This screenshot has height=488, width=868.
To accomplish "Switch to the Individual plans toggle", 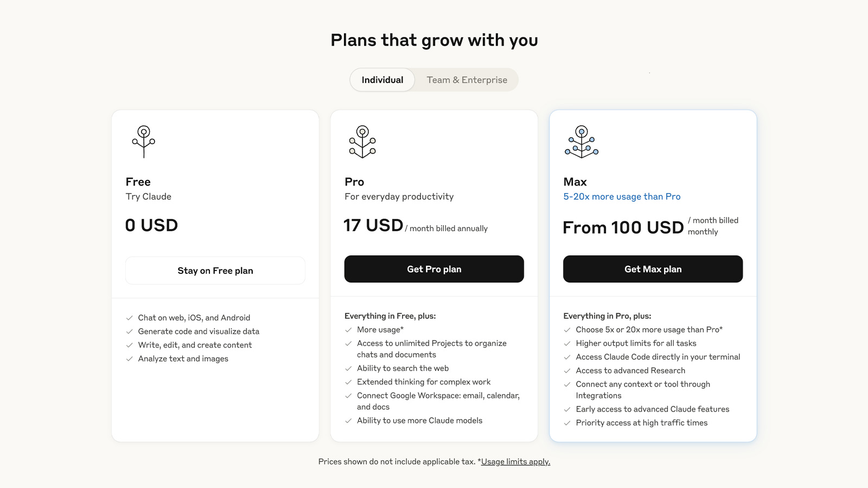I will 382,80.
